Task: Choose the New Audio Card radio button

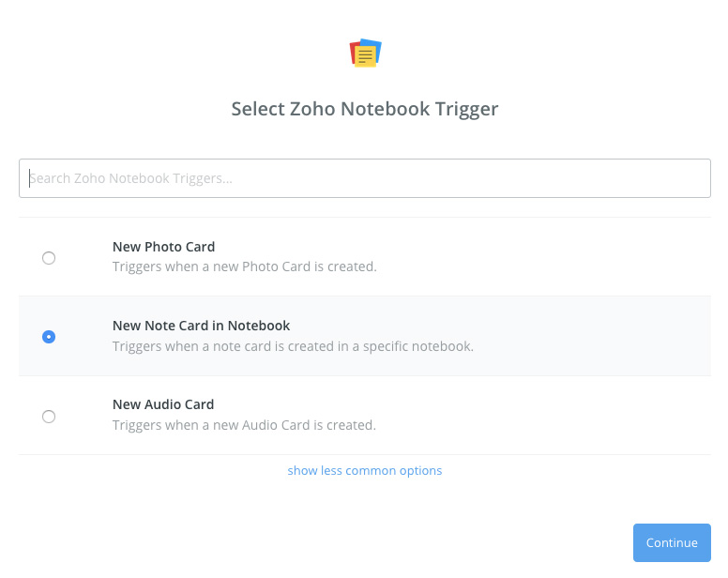Action: click(49, 417)
